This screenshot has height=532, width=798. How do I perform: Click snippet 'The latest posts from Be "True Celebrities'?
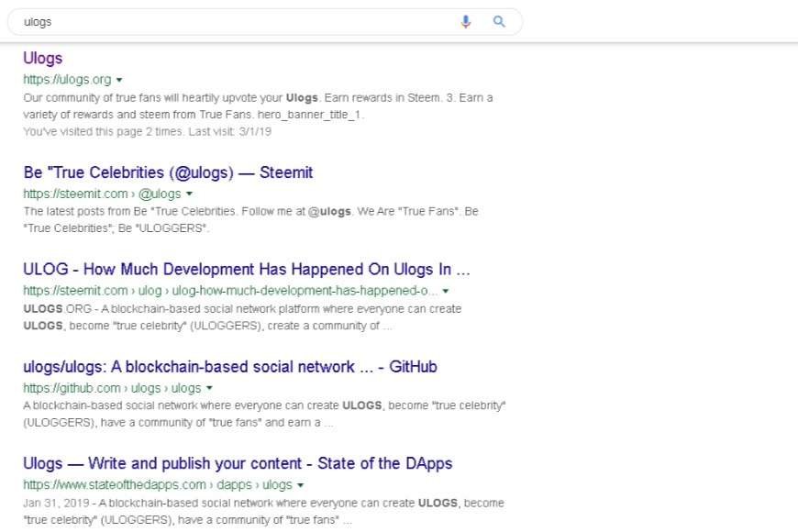click(250, 219)
